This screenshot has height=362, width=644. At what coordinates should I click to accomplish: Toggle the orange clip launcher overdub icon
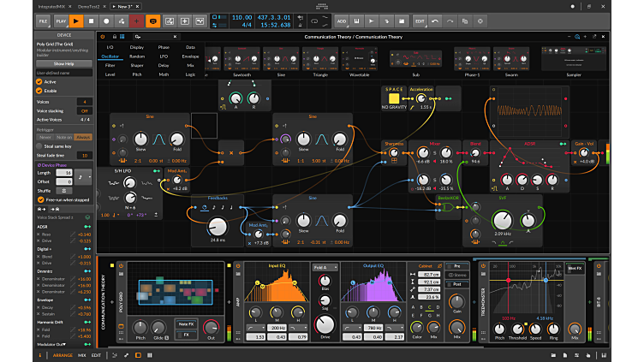click(152, 21)
